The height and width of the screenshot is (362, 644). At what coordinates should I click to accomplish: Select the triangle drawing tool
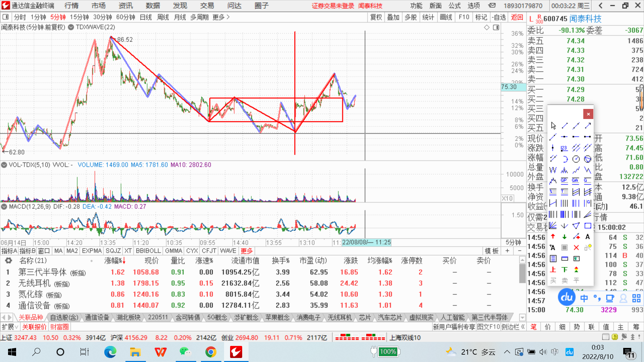576,226
